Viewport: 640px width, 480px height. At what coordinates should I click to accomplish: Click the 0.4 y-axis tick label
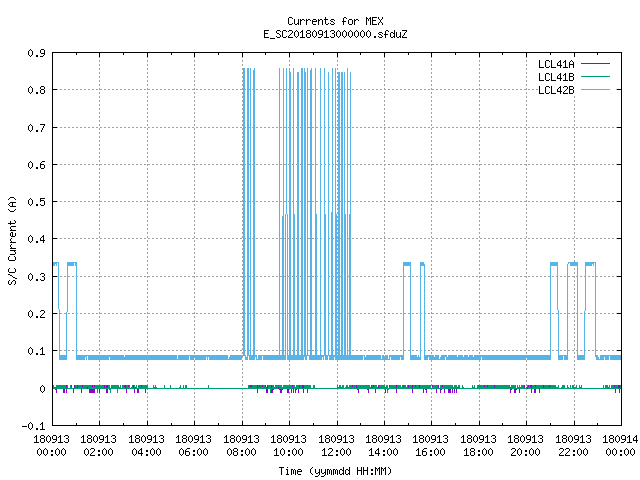click(x=36, y=239)
